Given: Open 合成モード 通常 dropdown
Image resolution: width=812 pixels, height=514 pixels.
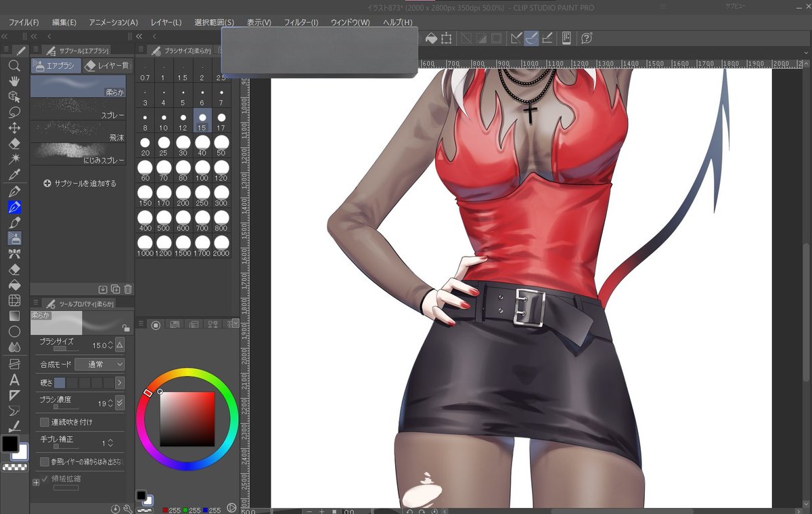Looking at the screenshot, I should click(99, 364).
